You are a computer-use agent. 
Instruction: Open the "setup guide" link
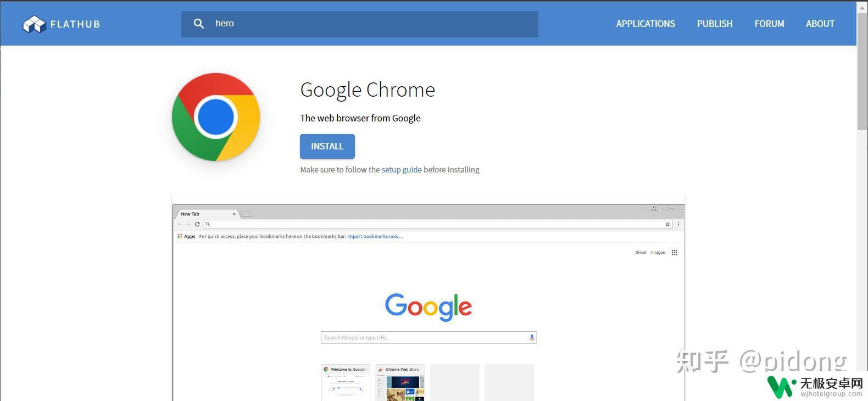pos(402,170)
